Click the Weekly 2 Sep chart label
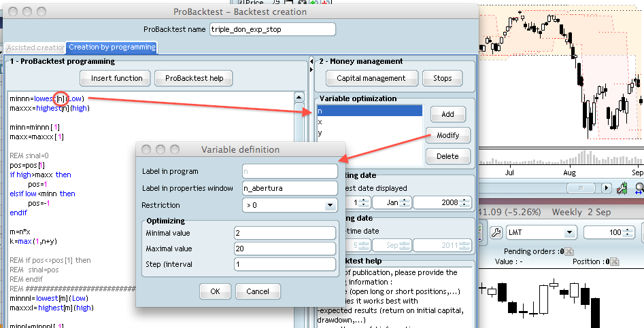 pos(581,213)
